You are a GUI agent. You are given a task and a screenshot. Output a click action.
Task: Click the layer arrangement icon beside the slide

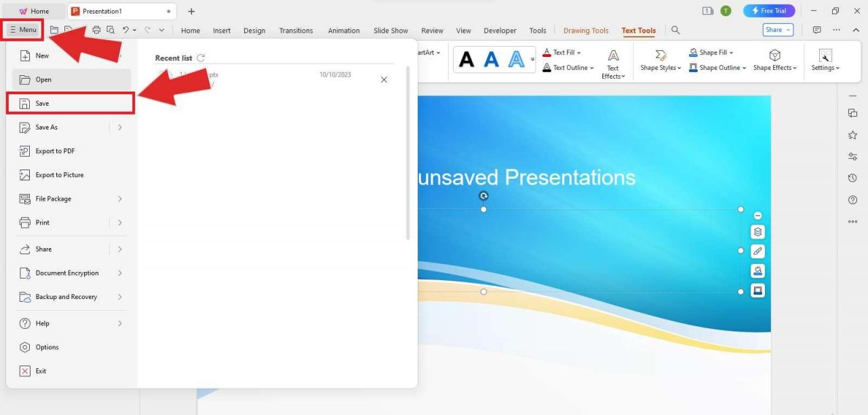pos(757,231)
